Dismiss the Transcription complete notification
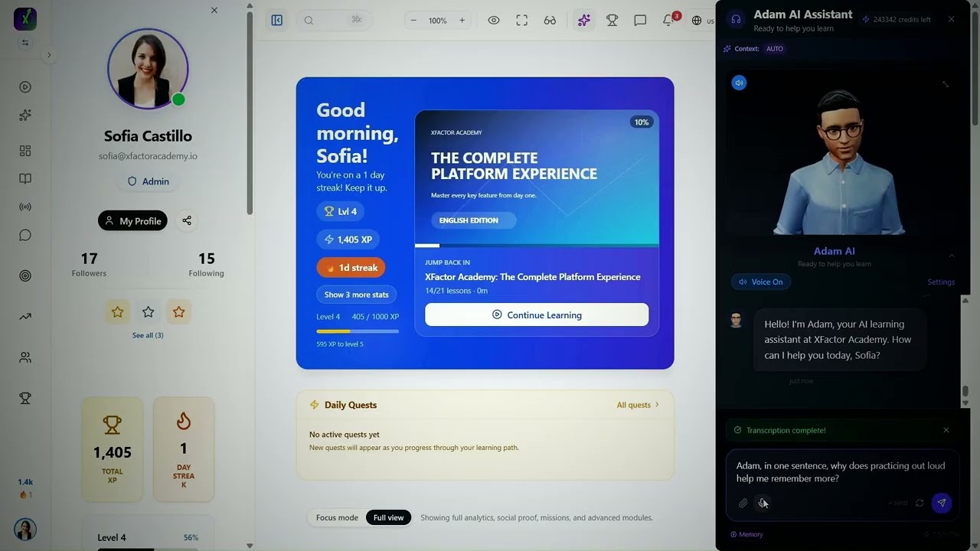Screen dimensions: 980x551 click(x=946, y=430)
